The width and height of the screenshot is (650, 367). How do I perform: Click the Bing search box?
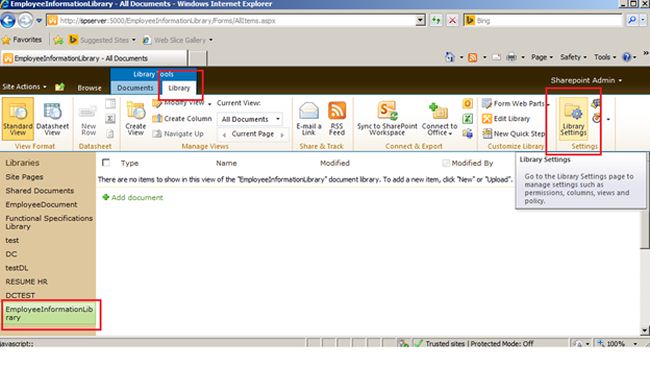544,20
